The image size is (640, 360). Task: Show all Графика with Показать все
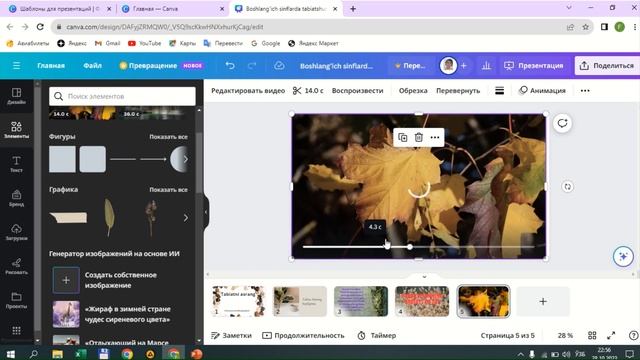(169, 190)
